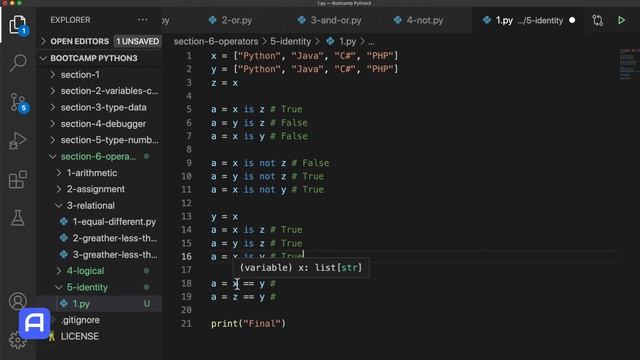The width and height of the screenshot is (640, 360).
Task: Click section-6-operators breadcrumb
Action: click(216, 41)
